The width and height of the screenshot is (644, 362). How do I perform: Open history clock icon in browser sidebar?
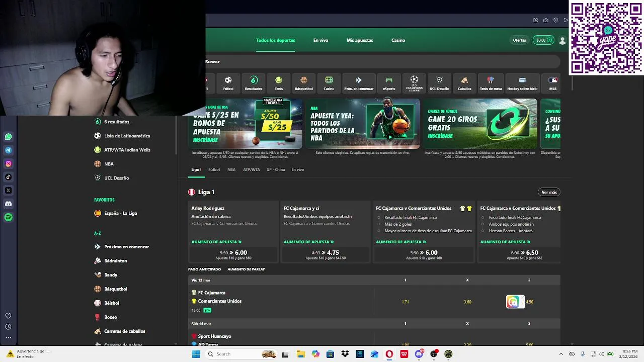8,327
